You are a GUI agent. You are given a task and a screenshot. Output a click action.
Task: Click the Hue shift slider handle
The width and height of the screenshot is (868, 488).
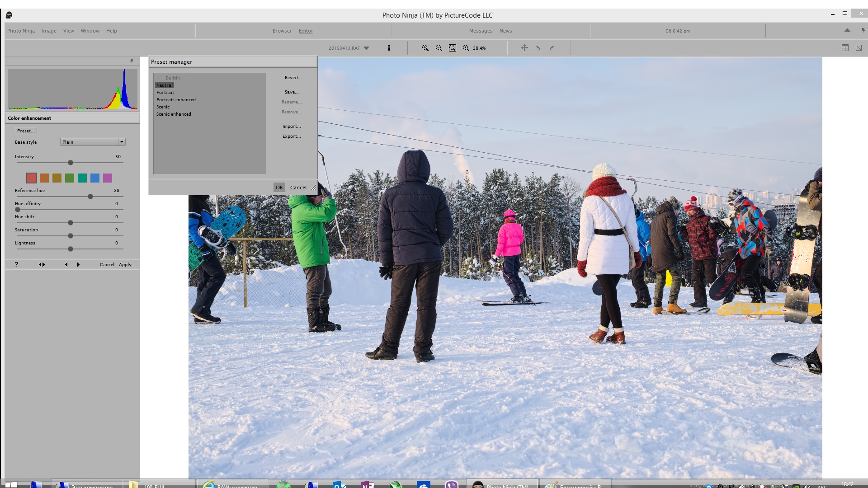[x=71, y=223]
